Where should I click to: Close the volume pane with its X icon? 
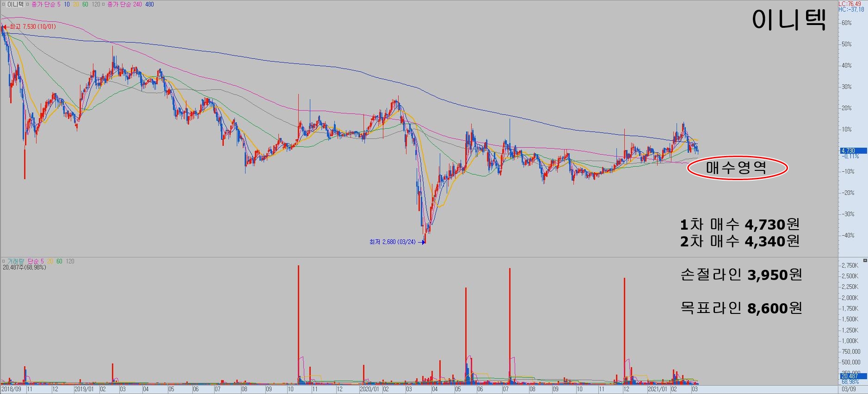pyautogui.click(x=865, y=261)
